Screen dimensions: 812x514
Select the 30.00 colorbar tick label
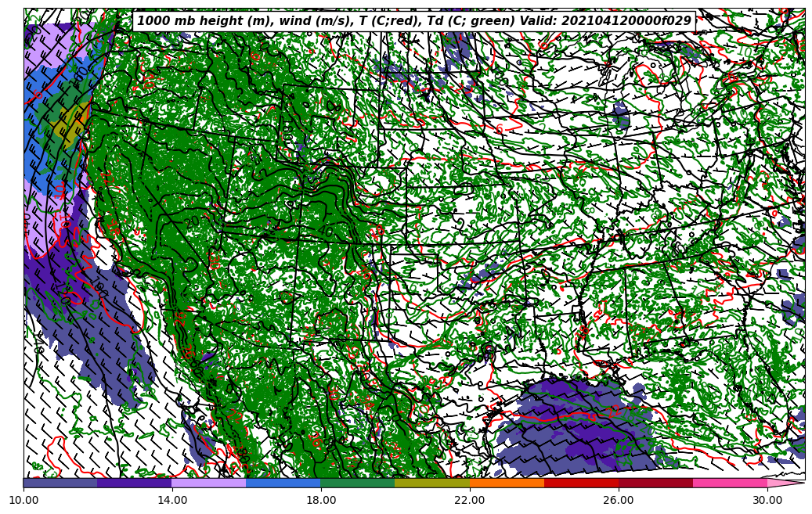767,500
